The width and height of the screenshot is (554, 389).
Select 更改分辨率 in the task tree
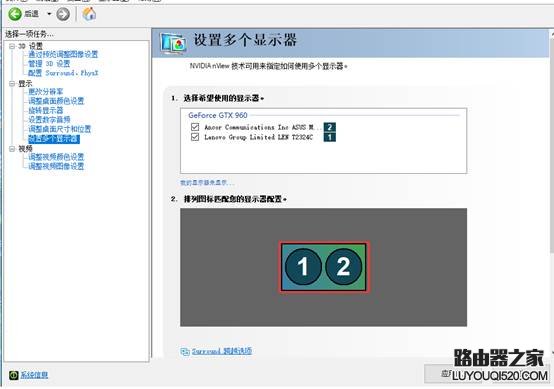(x=46, y=92)
